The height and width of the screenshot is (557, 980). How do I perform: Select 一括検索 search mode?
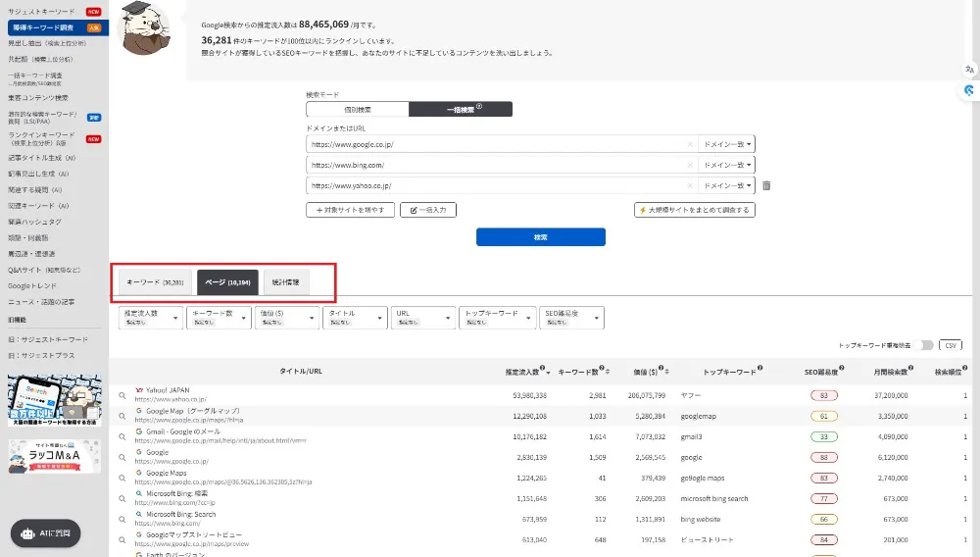461,110
